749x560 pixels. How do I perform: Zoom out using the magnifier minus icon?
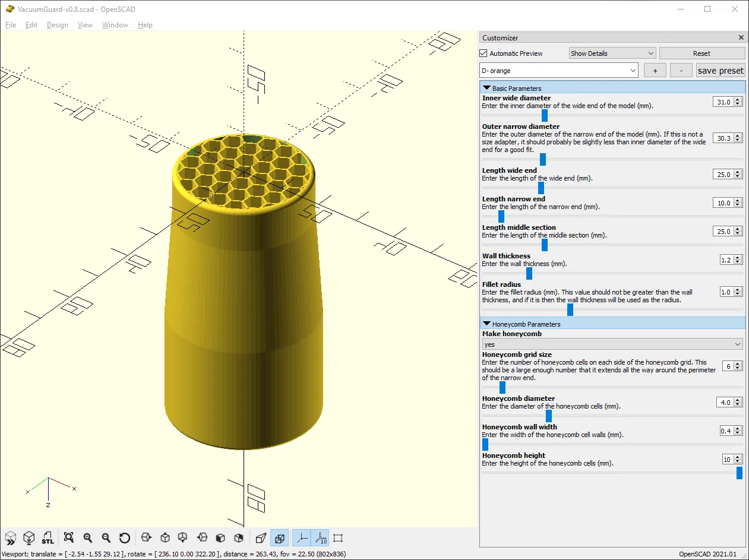coord(106,538)
